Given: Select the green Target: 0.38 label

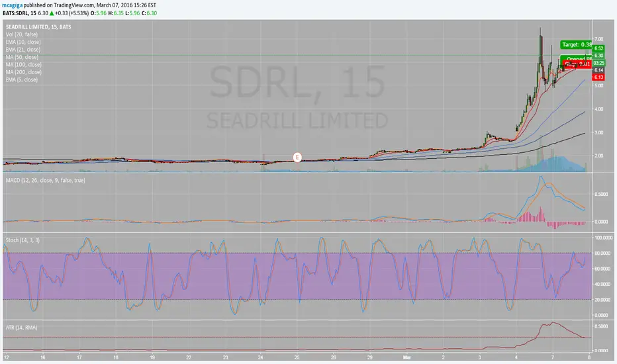Looking at the screenshot, I should coord(577,45).
